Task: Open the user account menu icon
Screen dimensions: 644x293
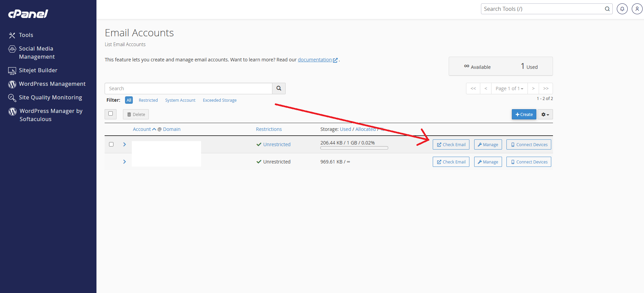Action: (637, 9)
